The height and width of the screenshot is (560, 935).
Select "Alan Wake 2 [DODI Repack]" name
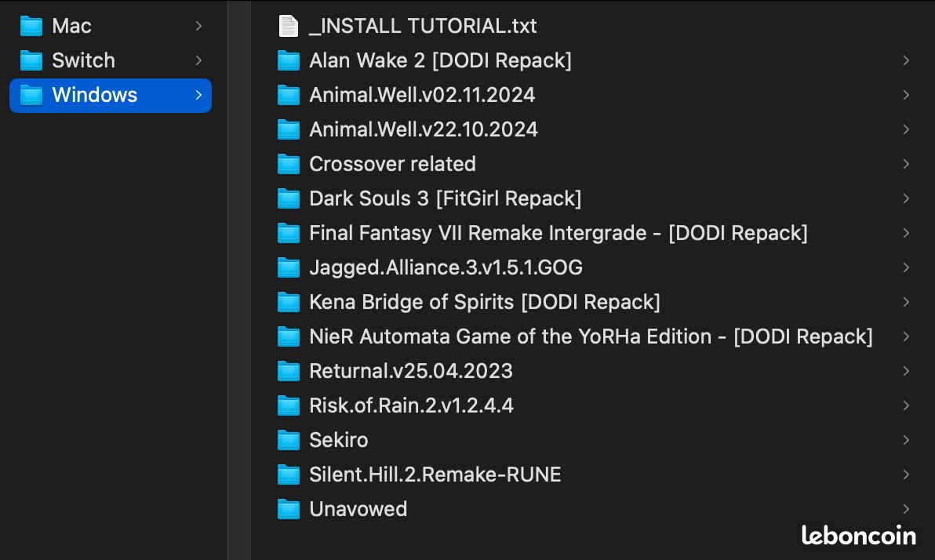[441, 61]
